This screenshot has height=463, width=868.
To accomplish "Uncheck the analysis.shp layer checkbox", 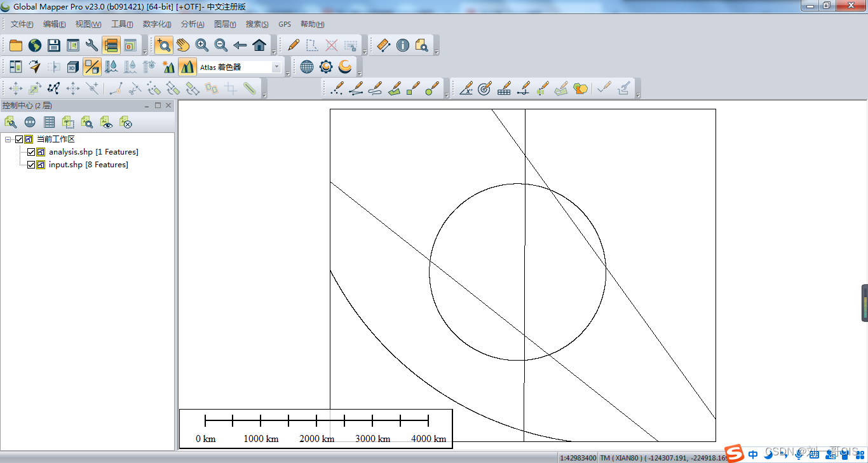I will point(31,152).
